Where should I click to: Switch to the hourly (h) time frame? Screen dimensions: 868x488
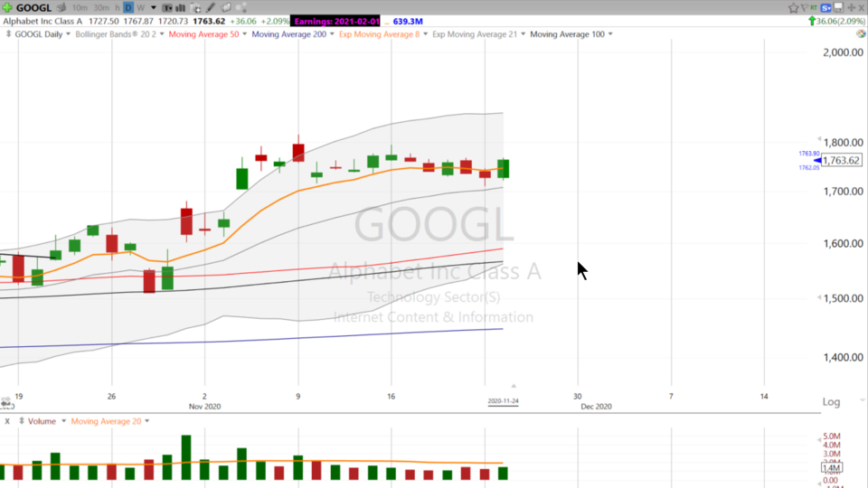pyautogui.click(x=118, y=8)
